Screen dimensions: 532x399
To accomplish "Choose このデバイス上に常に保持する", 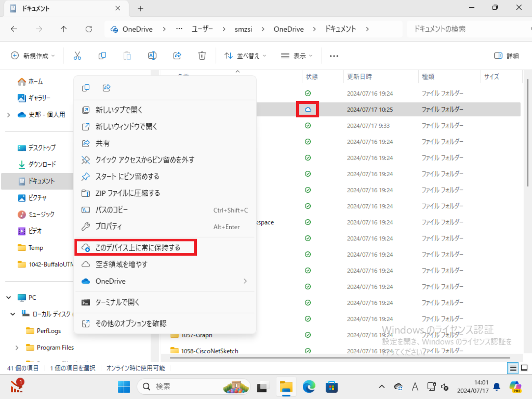I will tap(165, 248).
